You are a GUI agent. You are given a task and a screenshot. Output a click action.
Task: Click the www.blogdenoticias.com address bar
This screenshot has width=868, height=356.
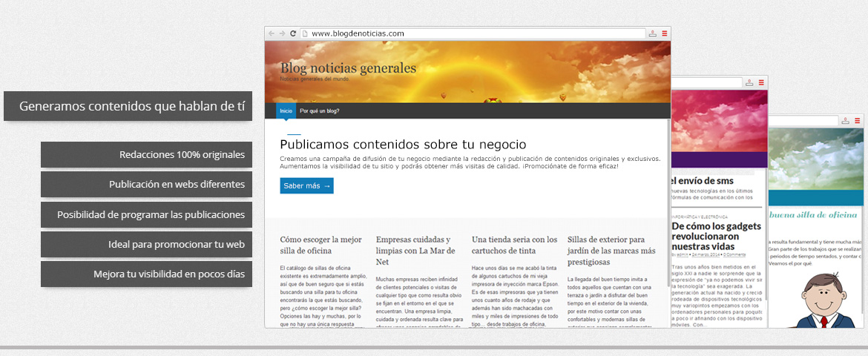click(475, 33)
